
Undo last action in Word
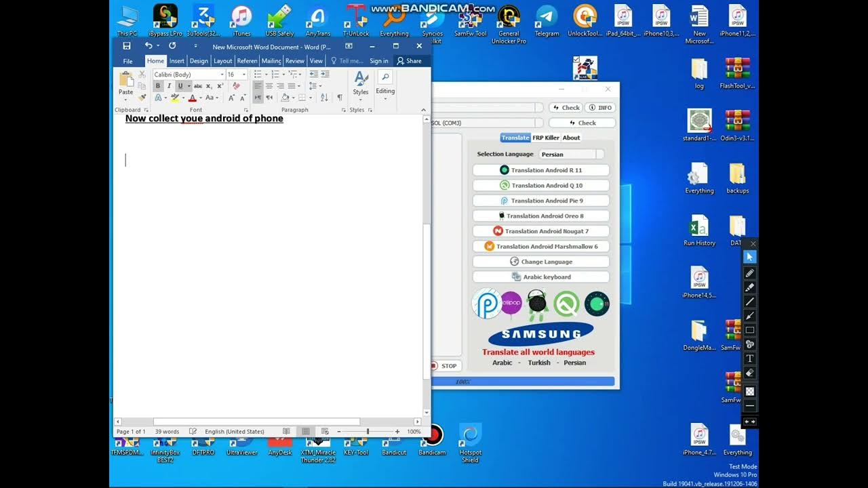pos(149,46)
